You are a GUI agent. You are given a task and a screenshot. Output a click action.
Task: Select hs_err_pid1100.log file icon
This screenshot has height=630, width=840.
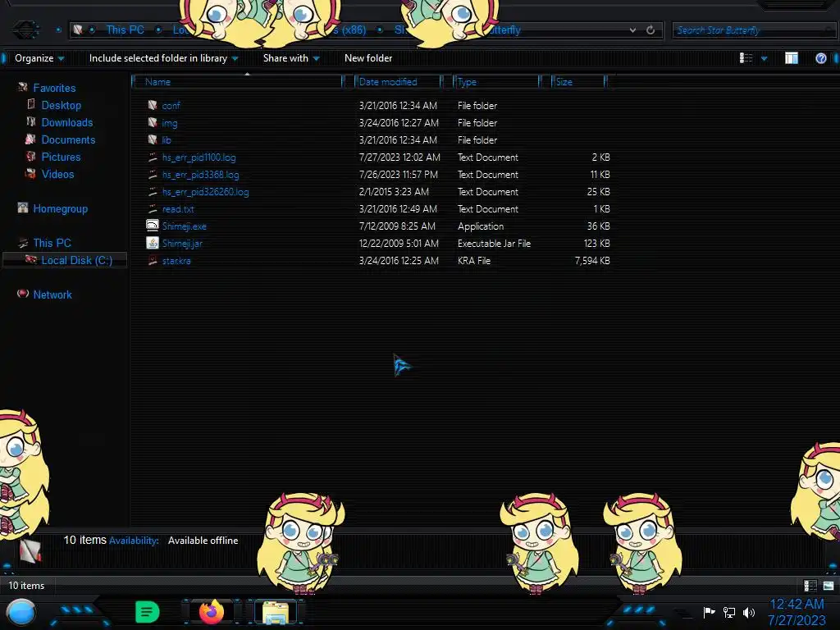pyautogui.click(x=152, y=157)
